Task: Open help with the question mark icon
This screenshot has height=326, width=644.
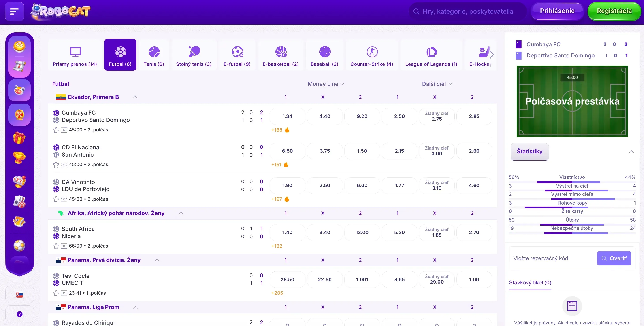Action: (x=19, y=314)
